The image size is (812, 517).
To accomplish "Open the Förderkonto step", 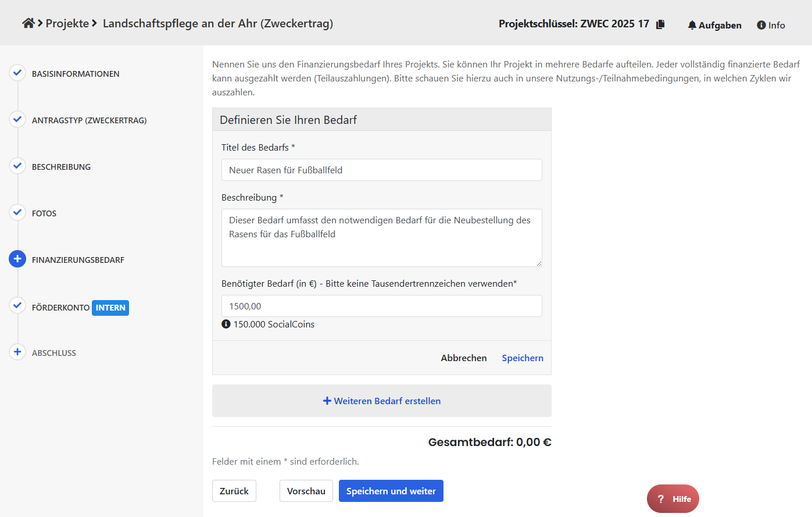I will (x=60, y=308).
